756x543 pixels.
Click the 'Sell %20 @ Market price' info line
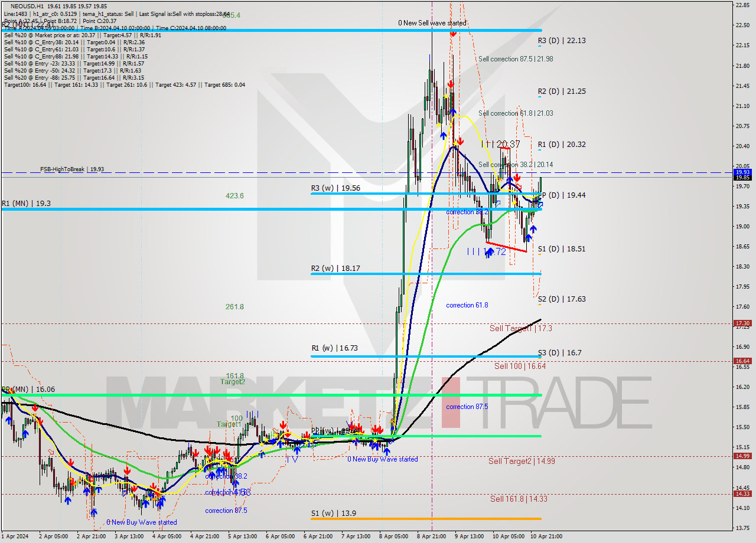coord(83,35)
